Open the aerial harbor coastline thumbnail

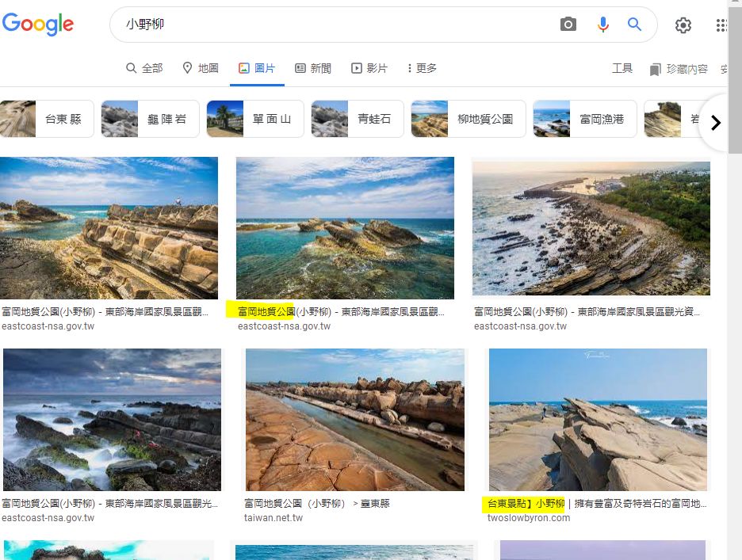click(591, 227)
